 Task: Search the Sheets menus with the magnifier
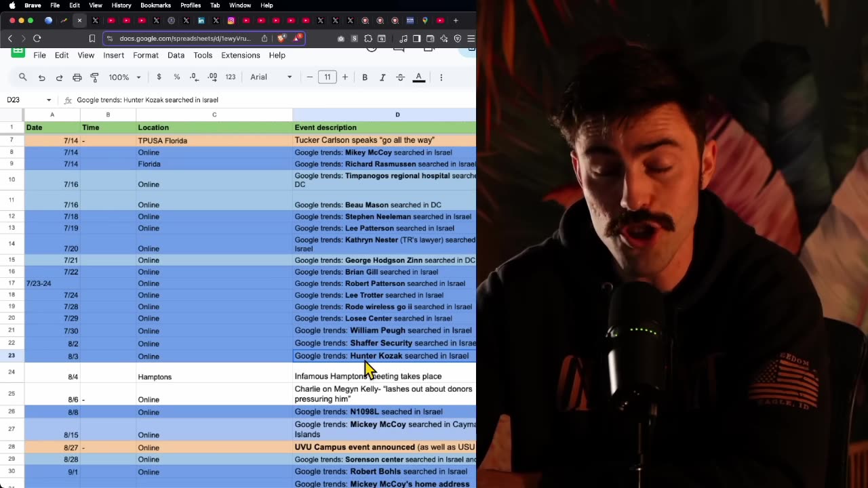click(23, 77)
